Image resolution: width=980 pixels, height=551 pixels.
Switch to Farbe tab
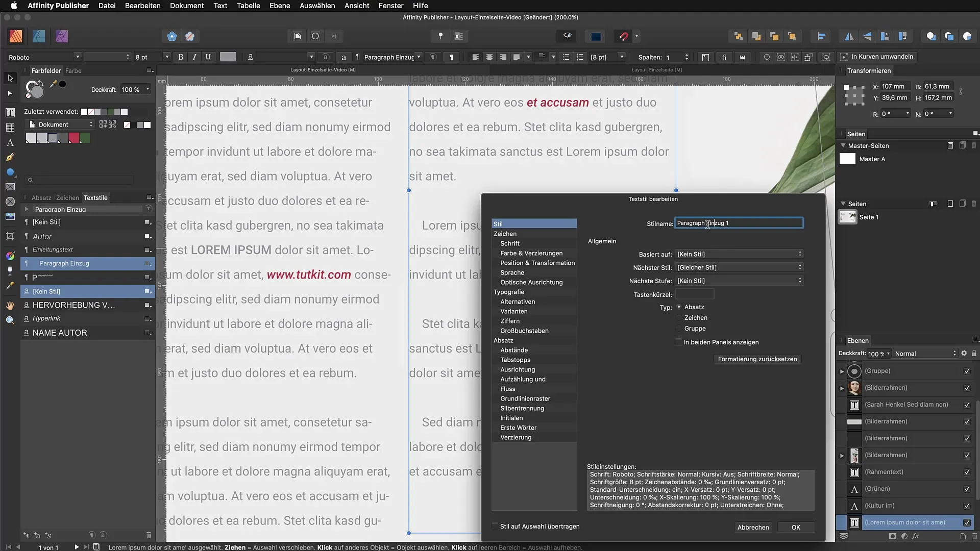73,70
